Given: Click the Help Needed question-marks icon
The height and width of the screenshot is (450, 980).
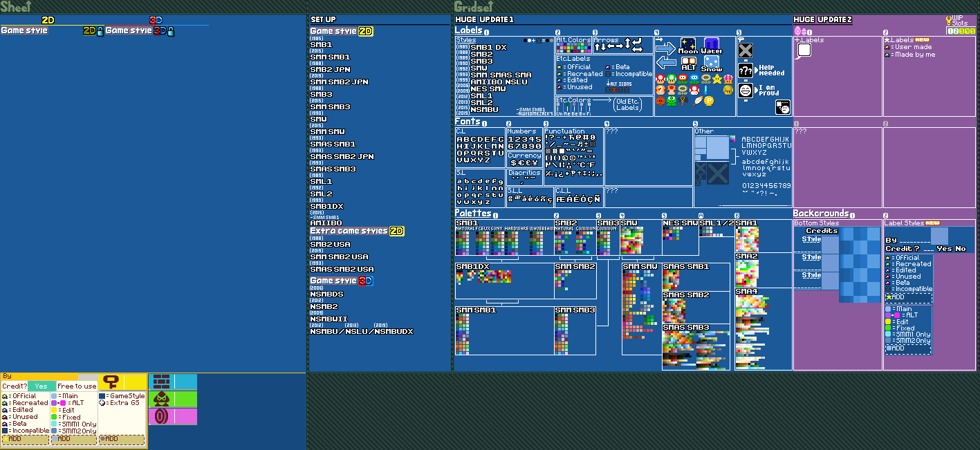Looking at the screenshot, I should pos(746,70).
